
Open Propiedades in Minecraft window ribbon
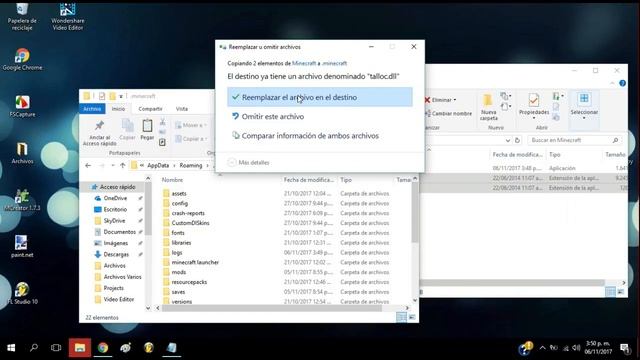(533, 106)
